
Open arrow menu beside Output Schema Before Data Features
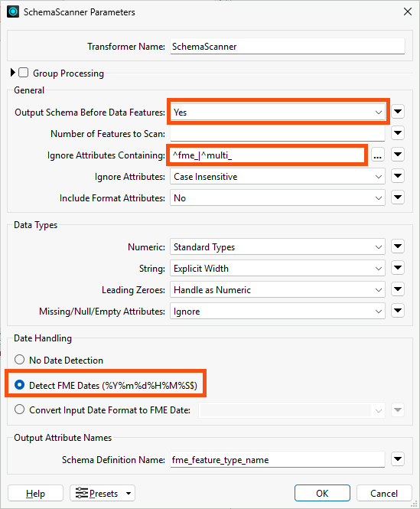398,112
